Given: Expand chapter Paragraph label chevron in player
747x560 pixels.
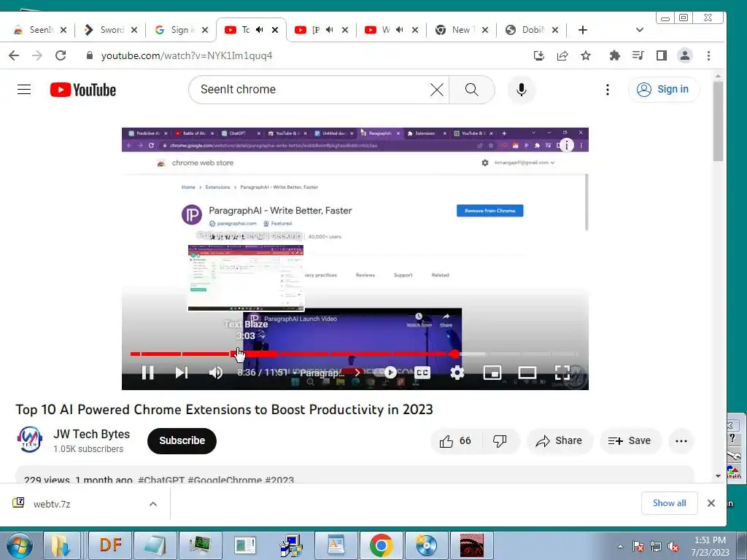Looking at the screenshot, I should (357, 373).
